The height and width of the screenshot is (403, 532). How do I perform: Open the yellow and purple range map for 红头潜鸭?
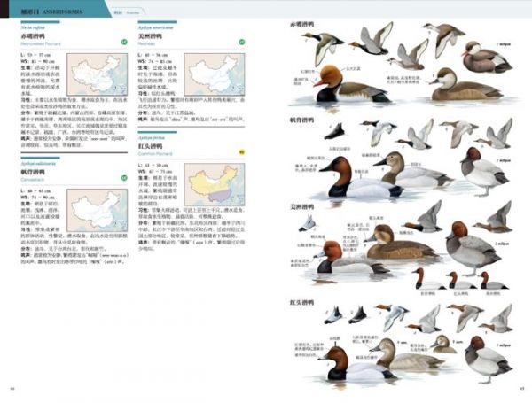(x=215, y=185)
